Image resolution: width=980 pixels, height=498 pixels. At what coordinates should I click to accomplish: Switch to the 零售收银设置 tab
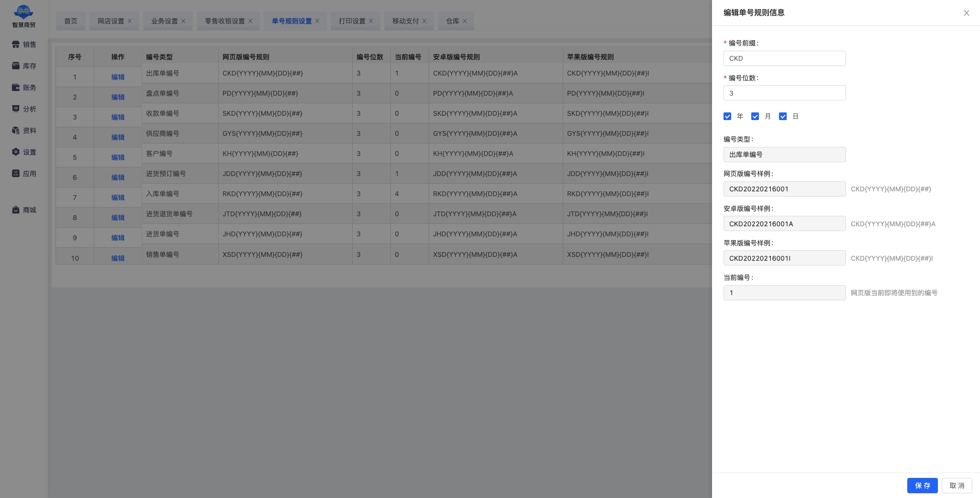tap(224, 21)
